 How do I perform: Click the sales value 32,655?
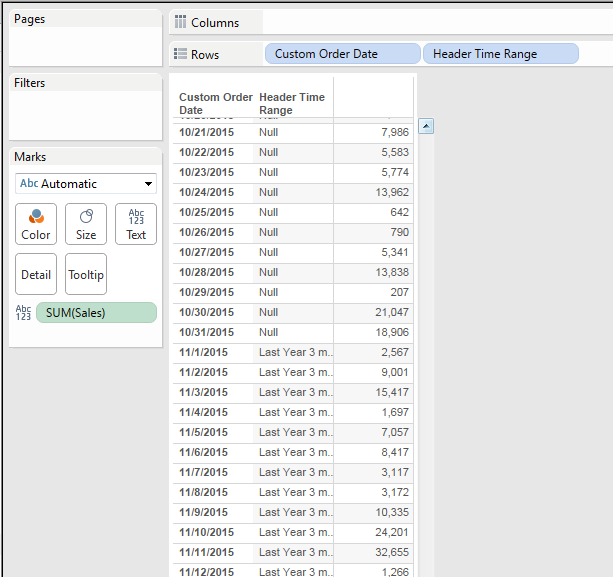(392, 552)
